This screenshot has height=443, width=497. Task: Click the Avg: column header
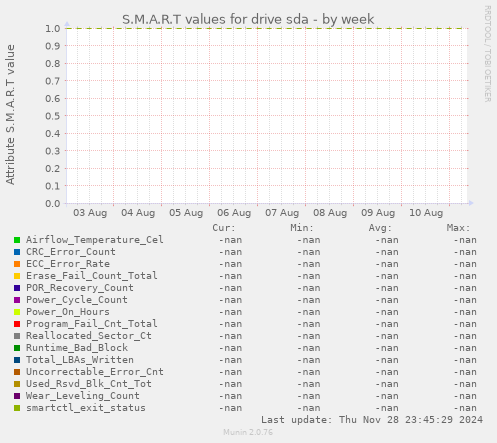[x=380, y=228]
